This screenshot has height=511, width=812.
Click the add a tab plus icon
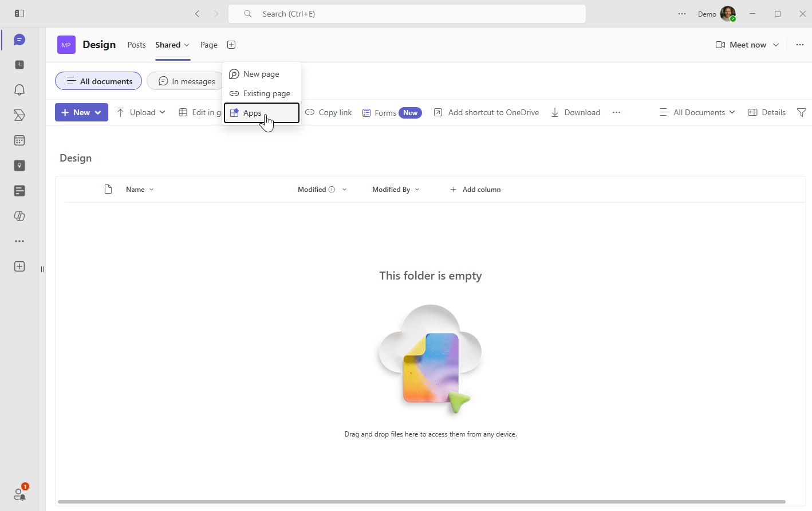coord(231,45)
